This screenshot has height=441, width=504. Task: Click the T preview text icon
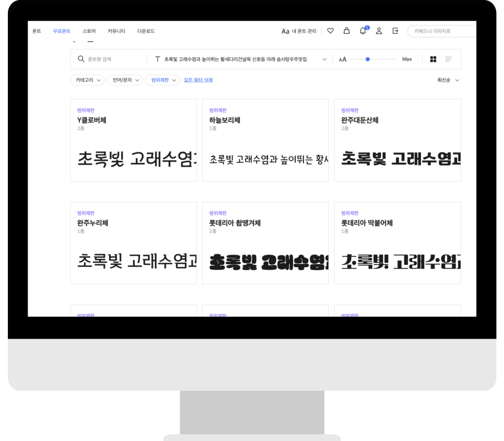[157, 59]
